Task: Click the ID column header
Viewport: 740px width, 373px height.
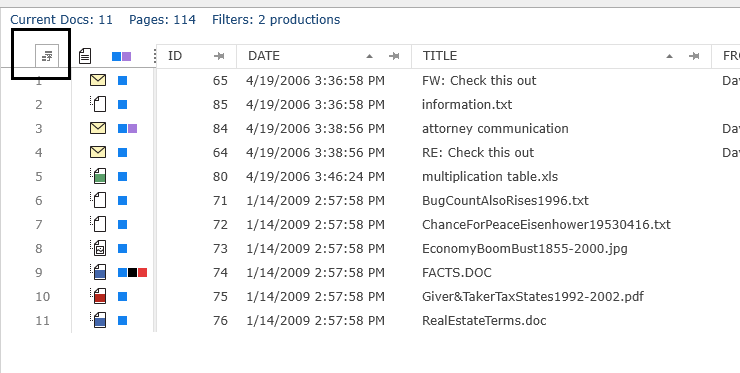Action: pos(175,56)
